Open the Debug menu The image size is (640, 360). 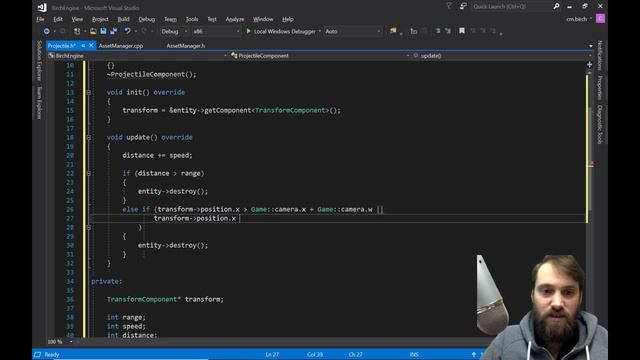click(x=147, y=19)
